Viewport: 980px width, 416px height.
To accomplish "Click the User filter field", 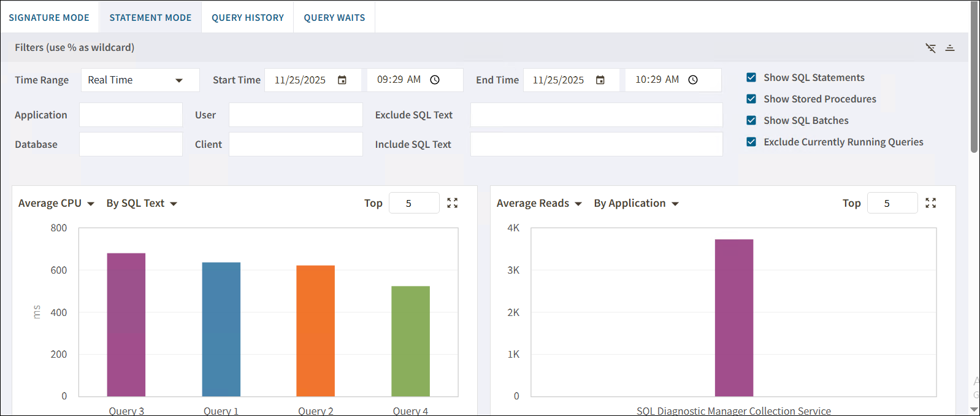I will pyautogui.click(x=296, y=115).
